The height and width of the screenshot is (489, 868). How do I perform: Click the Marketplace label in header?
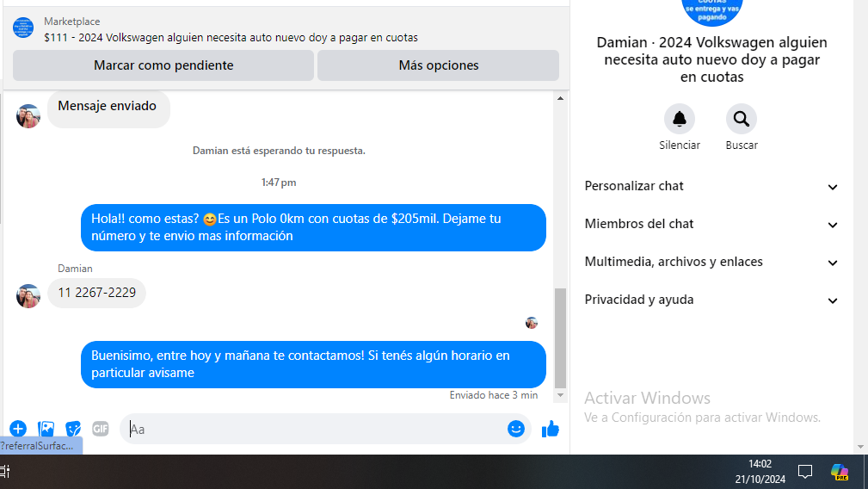click(x=72, y=22)
